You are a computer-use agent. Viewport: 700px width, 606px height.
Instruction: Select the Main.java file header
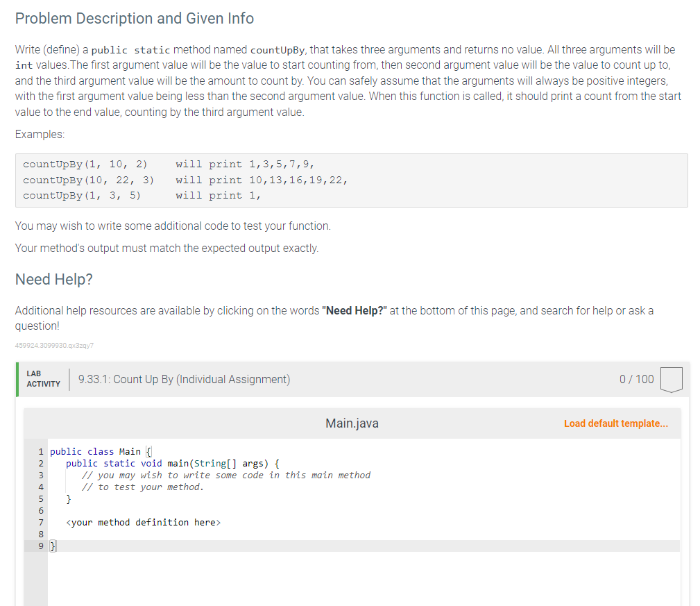click(352, 423)
